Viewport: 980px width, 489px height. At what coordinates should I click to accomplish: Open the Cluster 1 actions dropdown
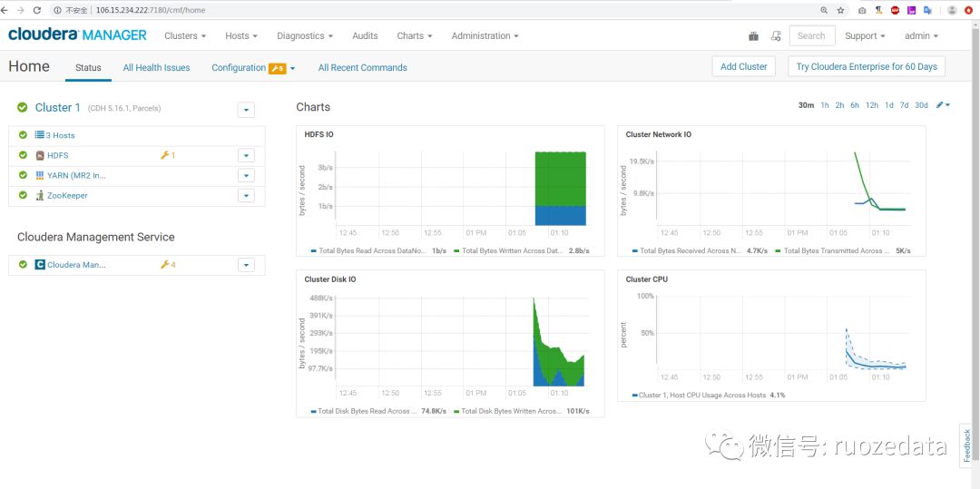pos(246,110)
